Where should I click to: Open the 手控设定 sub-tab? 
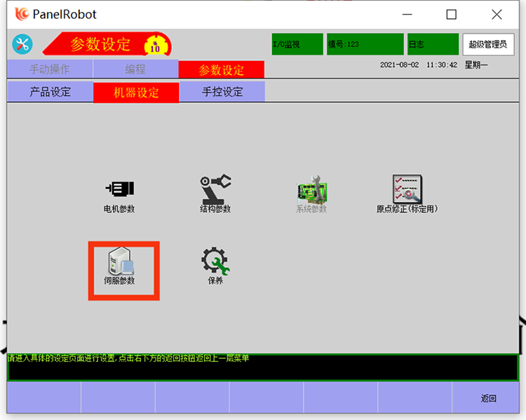point(222,92)
